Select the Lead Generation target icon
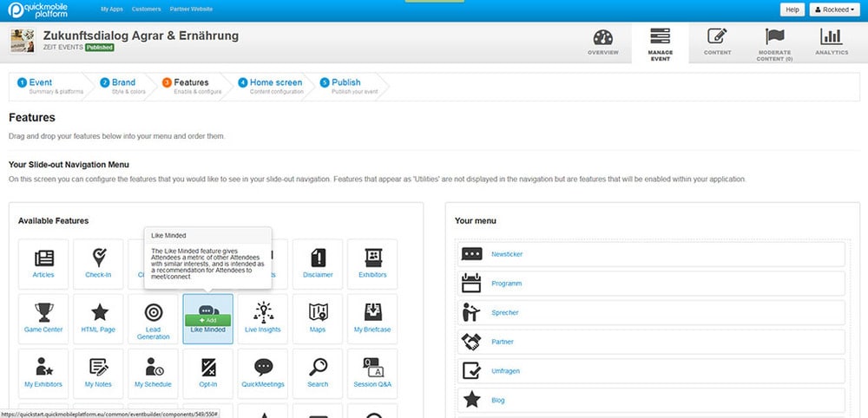Image resolution: width=868 pixels, height=418 pixels. tap(153, 312)
